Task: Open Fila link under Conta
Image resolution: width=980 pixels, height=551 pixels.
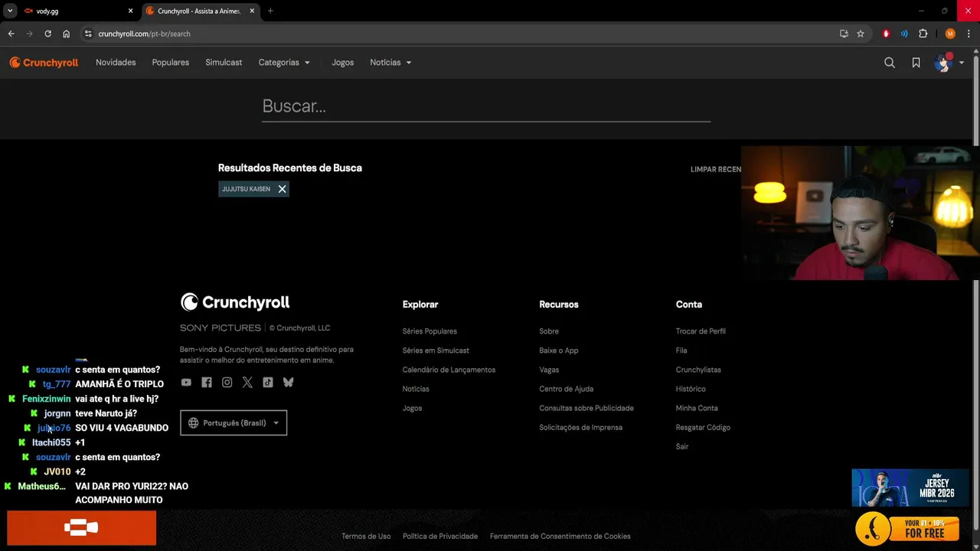Action: point(681,350)
